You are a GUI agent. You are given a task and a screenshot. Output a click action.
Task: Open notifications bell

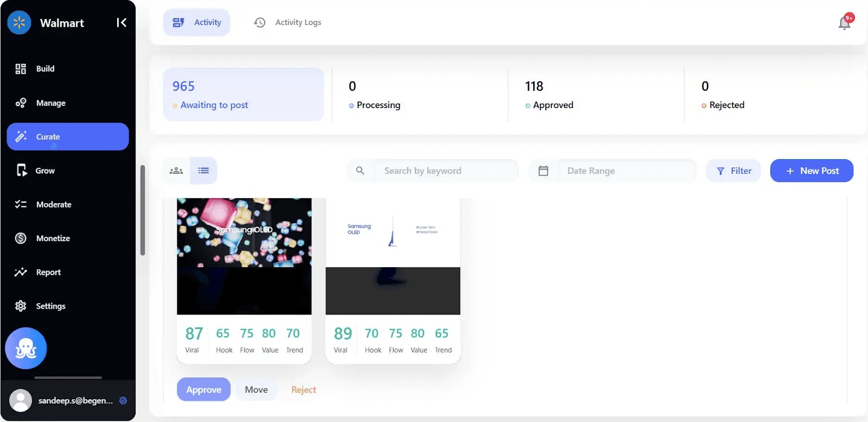click(x=845, y=23)
